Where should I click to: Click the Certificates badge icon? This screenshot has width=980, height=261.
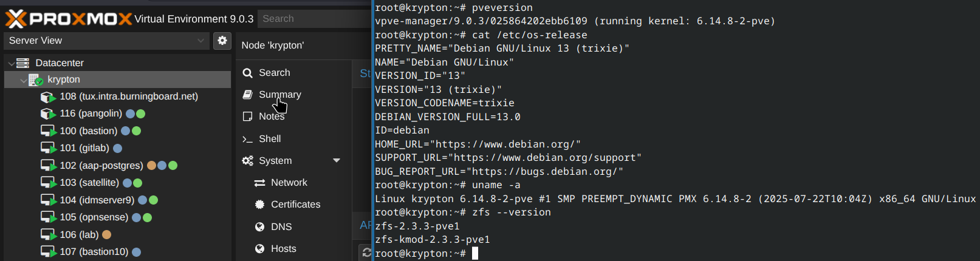pos(259,205)
